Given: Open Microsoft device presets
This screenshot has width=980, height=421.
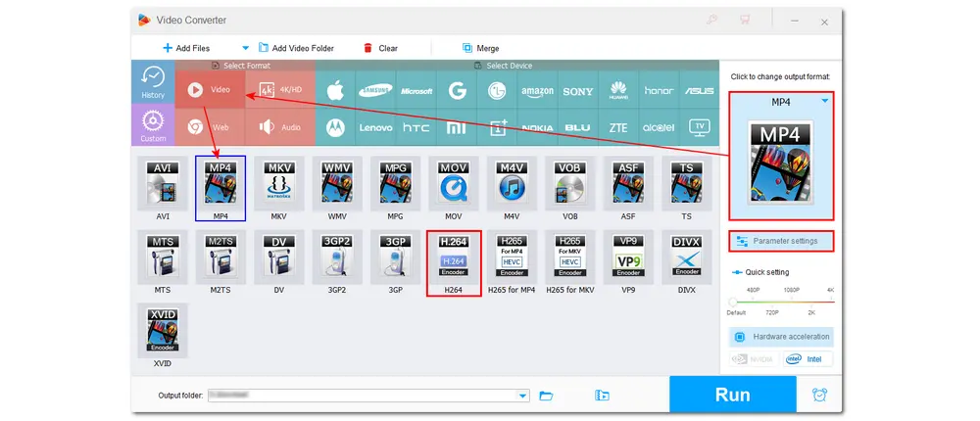Looking at the screenshot, I should (416, 91).
